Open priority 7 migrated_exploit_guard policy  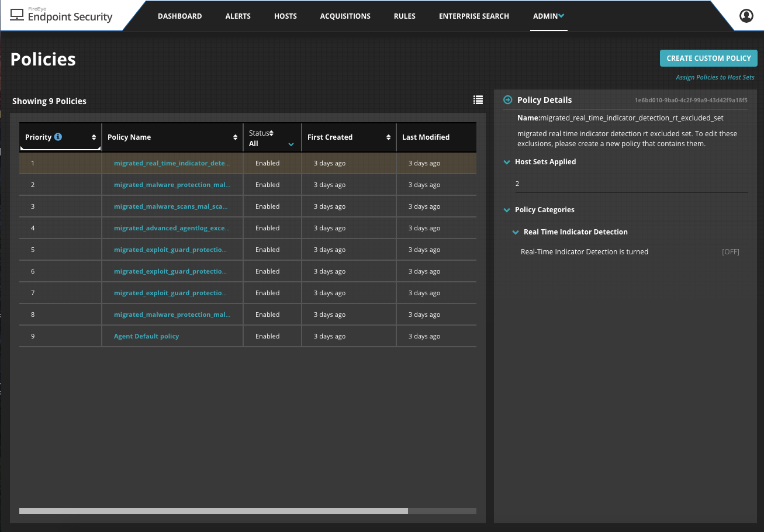tap(171, 293)
